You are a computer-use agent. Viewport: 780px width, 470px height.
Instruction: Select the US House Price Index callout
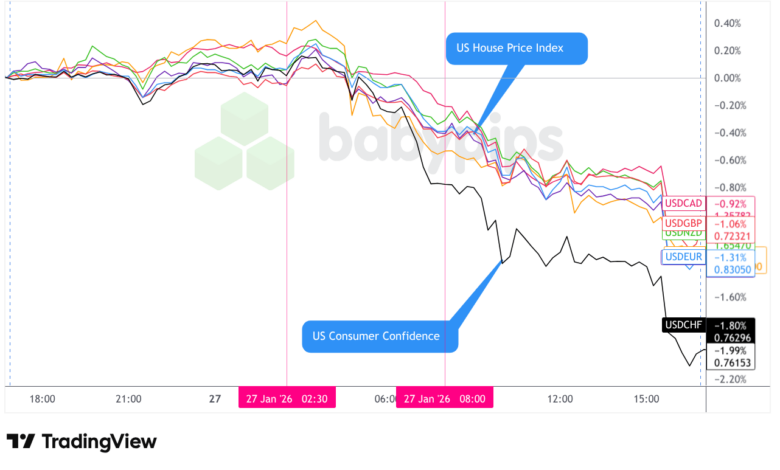(516, 48)
